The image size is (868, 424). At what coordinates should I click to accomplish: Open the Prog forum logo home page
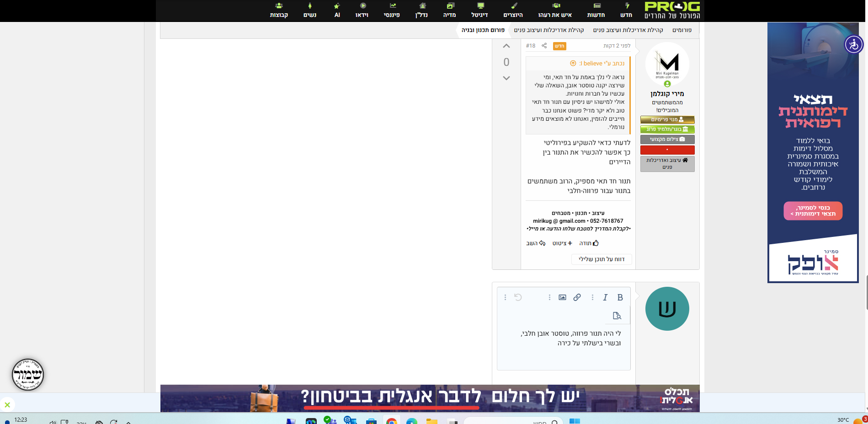point(672,11)
